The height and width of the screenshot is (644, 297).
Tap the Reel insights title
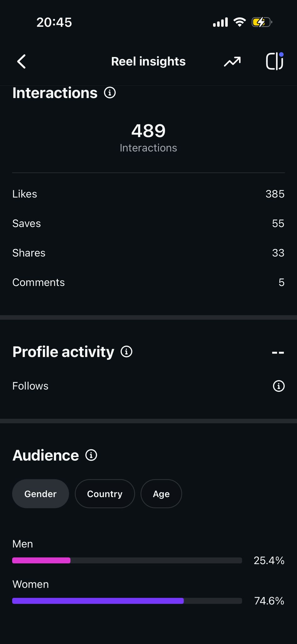tap(148, 62)
